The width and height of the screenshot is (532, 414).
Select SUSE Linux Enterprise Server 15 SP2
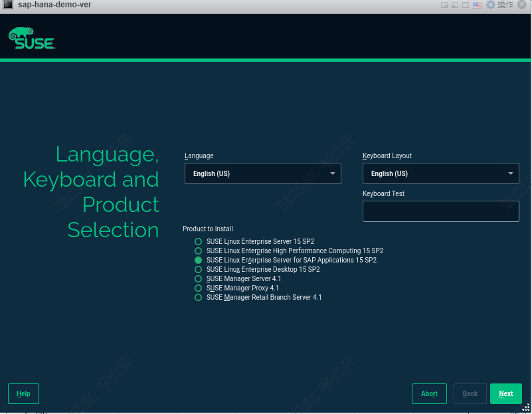tap(198, 242)
